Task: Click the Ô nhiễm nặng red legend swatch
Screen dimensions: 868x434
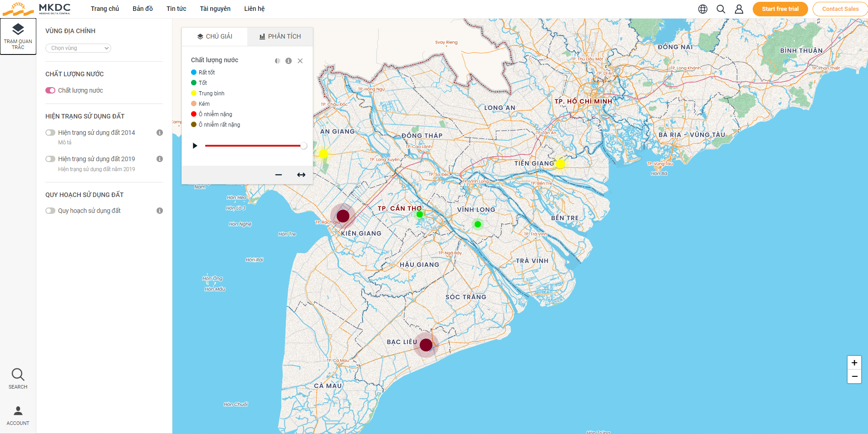Action: (194, 114)
